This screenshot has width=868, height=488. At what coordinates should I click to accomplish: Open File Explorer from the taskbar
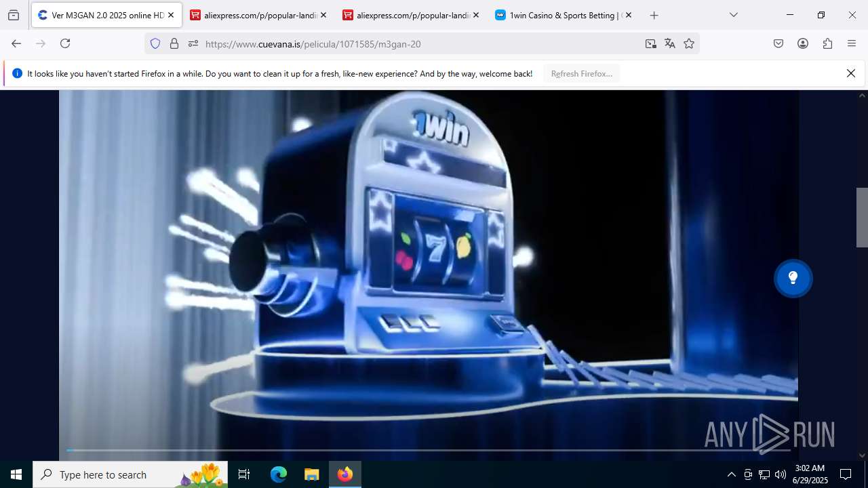click(311, 474)
